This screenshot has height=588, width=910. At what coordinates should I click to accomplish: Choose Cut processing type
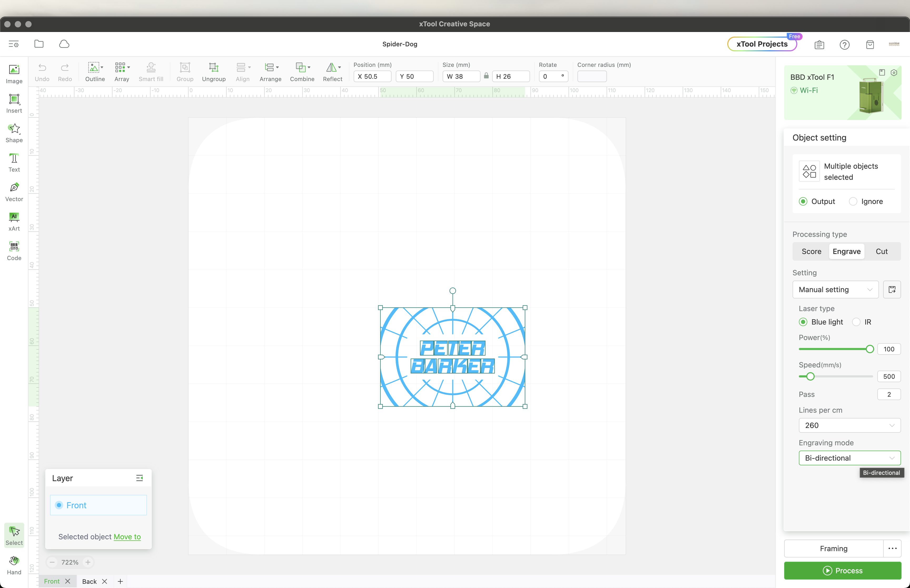point(882,251)
